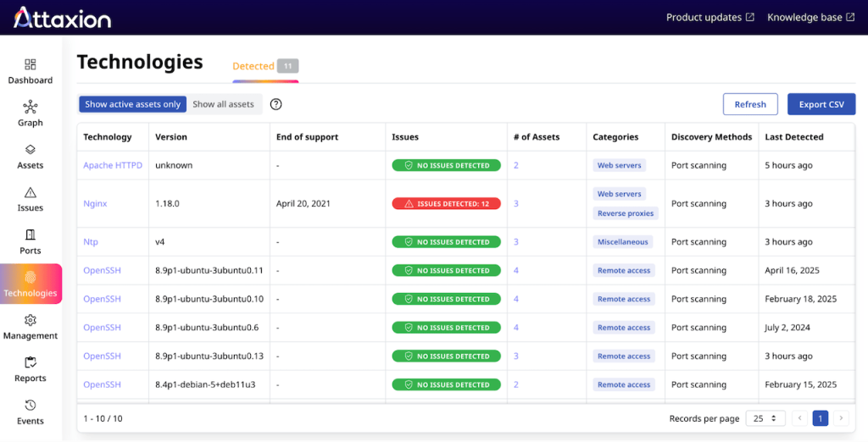Open the Management gear icon
This screenshot has height=442, width=868.
tap(30, 320)
